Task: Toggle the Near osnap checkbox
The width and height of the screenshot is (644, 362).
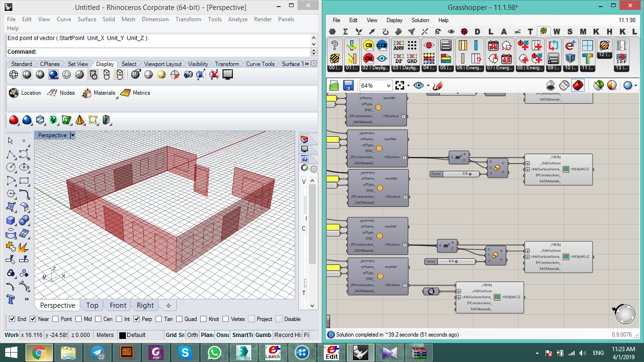Action: [x=33, y=319]
